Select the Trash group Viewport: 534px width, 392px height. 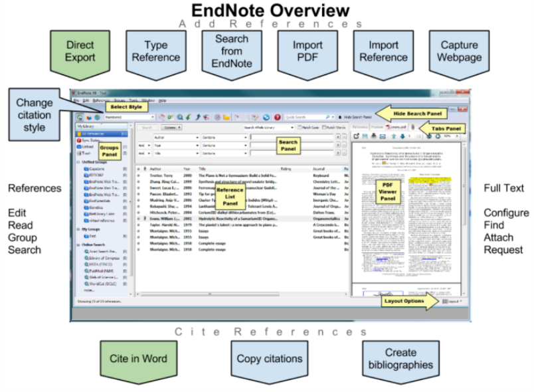(86, 153)
